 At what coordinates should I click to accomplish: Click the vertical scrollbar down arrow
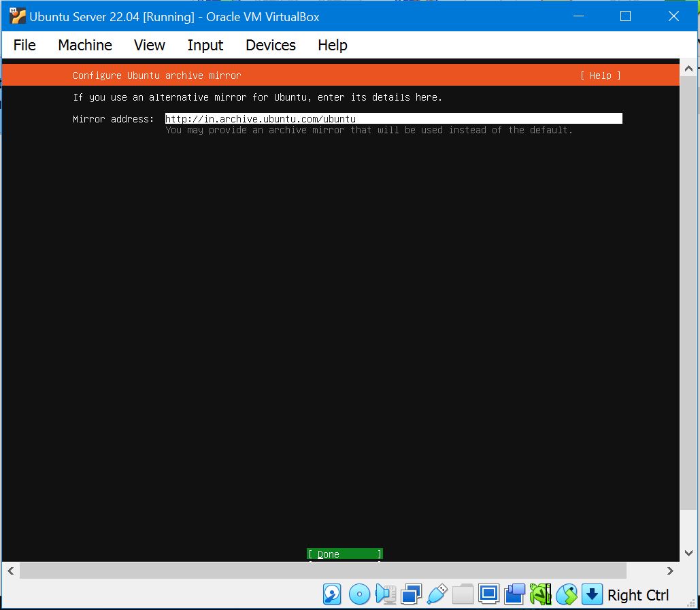[x=688, y=553]
